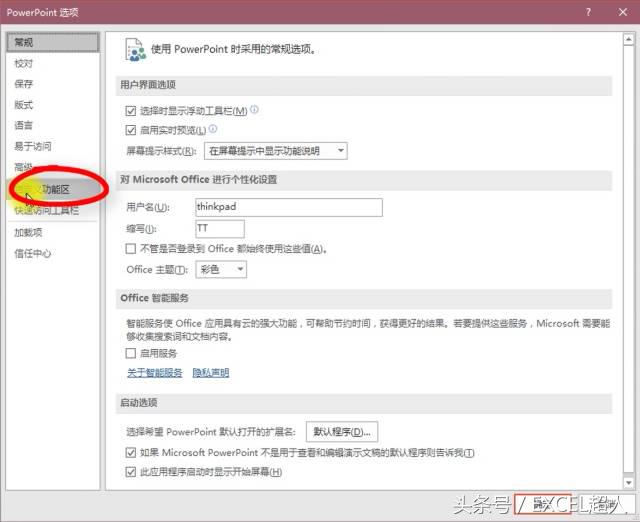Click the scrollbar down arrow
The image size is (640, 522).
pyautogui.click(x=629, y=482)
